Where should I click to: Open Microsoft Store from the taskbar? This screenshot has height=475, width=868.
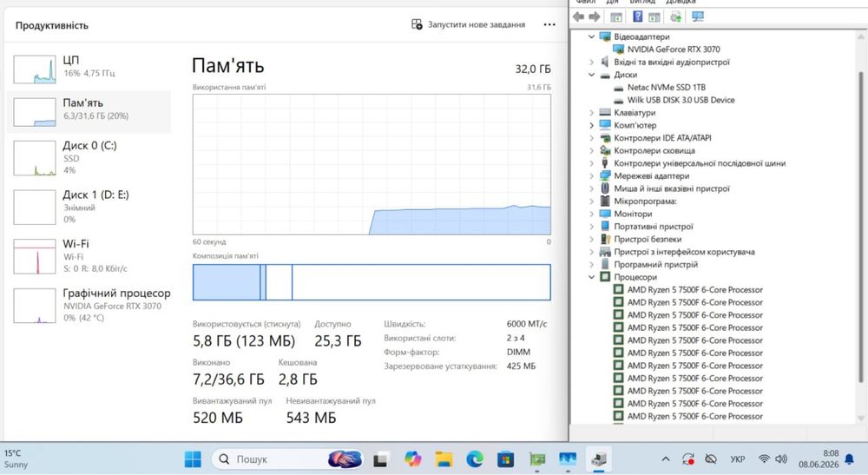505,459
